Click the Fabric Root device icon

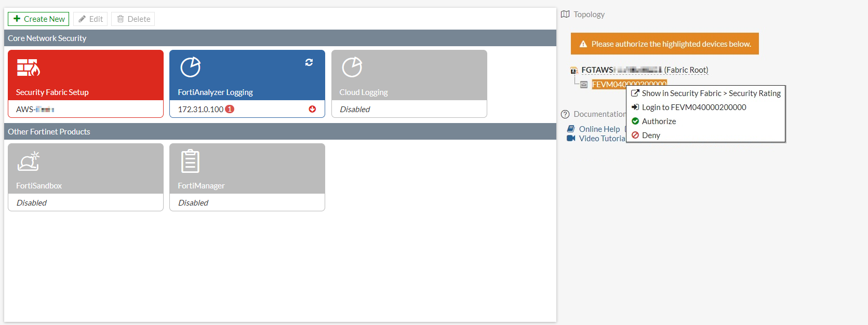tap(574, 70)
